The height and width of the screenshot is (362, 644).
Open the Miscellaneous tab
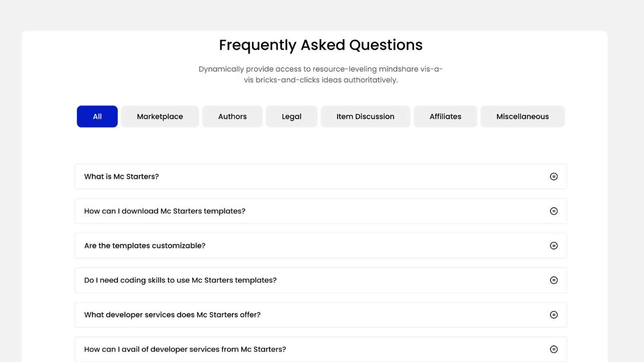[x=522, y=117]
